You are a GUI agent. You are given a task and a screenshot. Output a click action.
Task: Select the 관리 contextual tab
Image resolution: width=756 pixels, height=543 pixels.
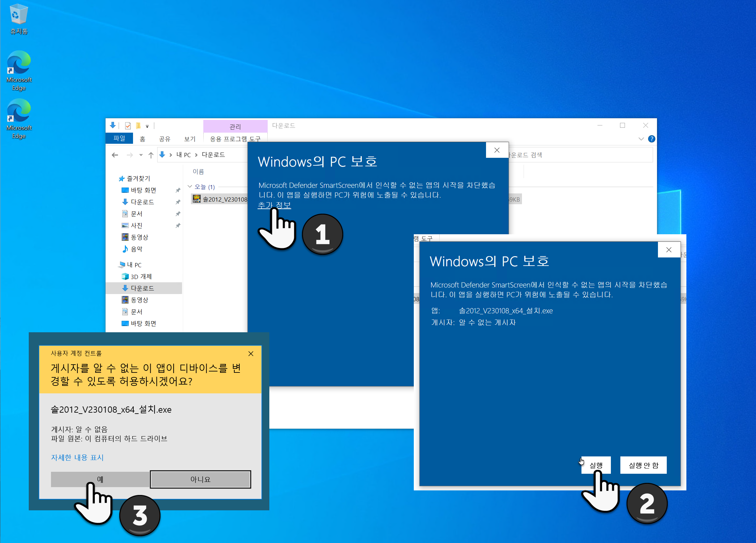(235, 126)
